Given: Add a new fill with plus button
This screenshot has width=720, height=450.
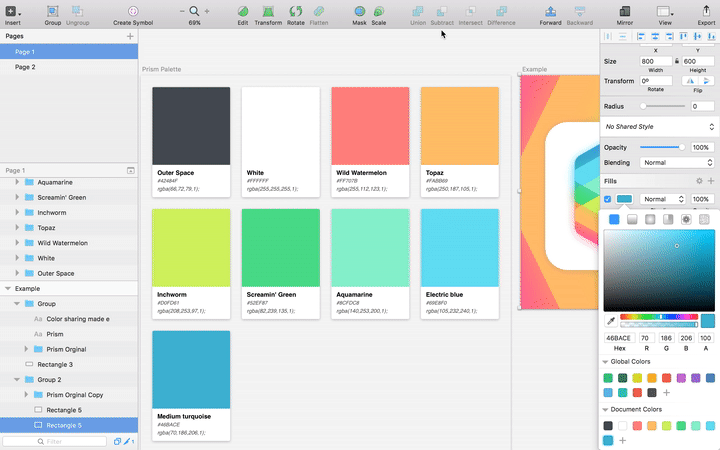Looking at the screenshot, I should click(711, 181).
